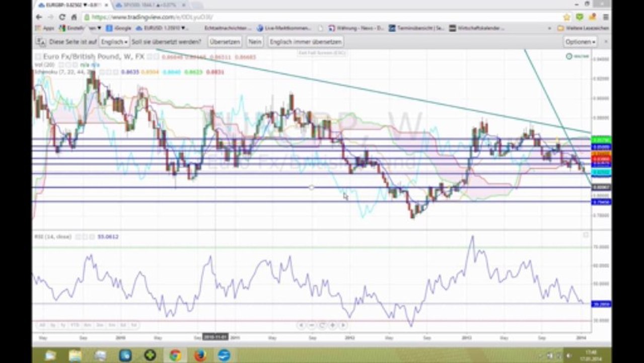The image size is (644, 363).
Task: Open the first pinned app in Windows taskbar
Action: click(51, 355)
